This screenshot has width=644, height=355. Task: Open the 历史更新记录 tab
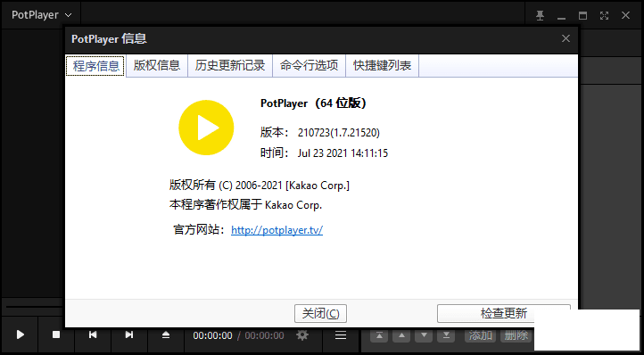point(230,65)
